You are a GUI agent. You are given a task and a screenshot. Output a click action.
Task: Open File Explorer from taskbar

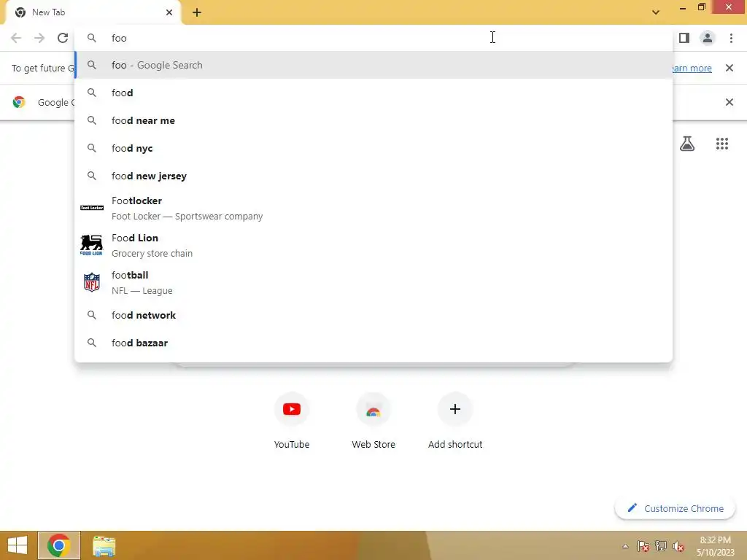pos(104,545)
